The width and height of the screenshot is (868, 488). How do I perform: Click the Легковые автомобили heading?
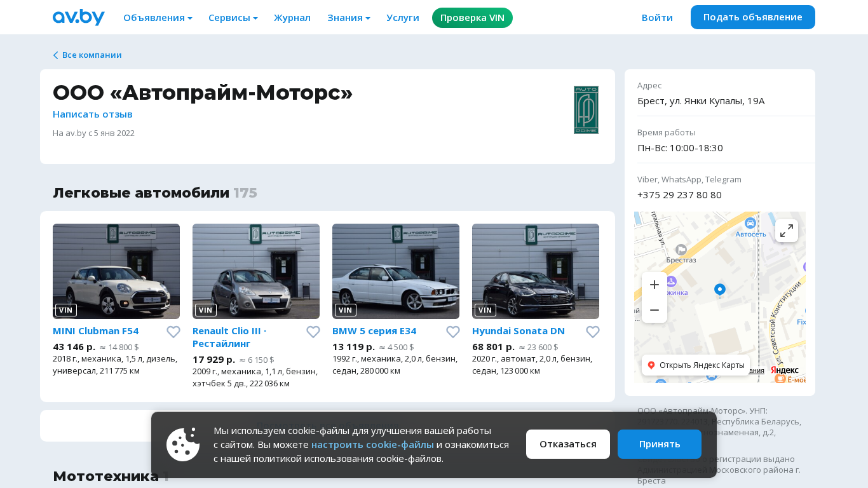141,193
